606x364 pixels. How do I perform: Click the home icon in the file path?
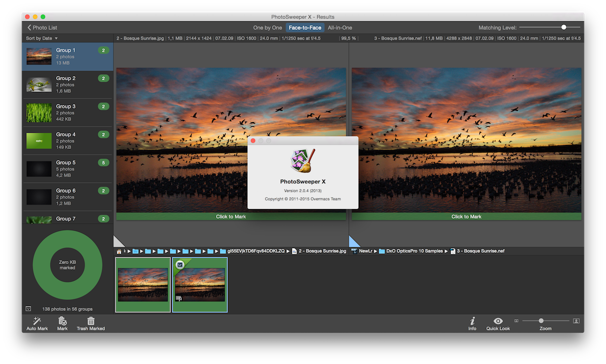point(119,251)
